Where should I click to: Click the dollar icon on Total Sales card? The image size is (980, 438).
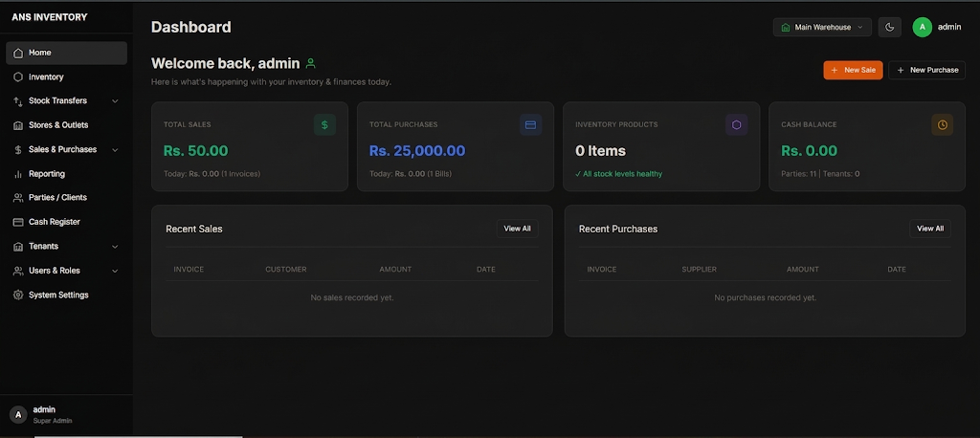324,125
